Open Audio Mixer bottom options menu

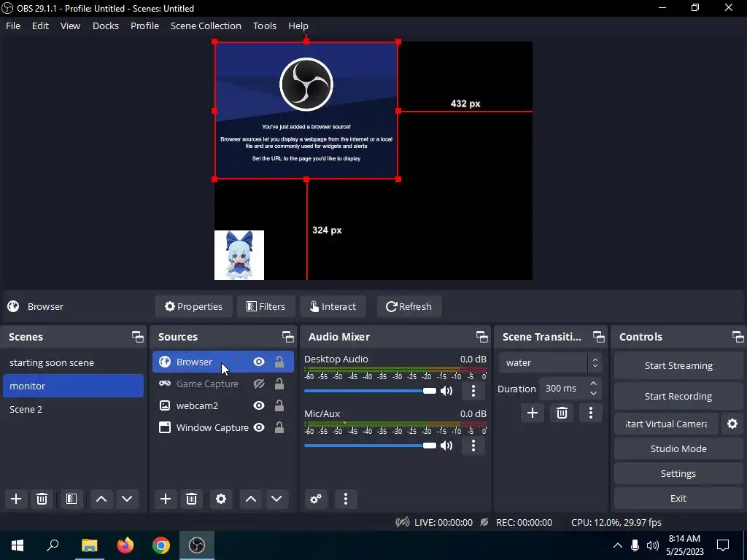[346, 499]
